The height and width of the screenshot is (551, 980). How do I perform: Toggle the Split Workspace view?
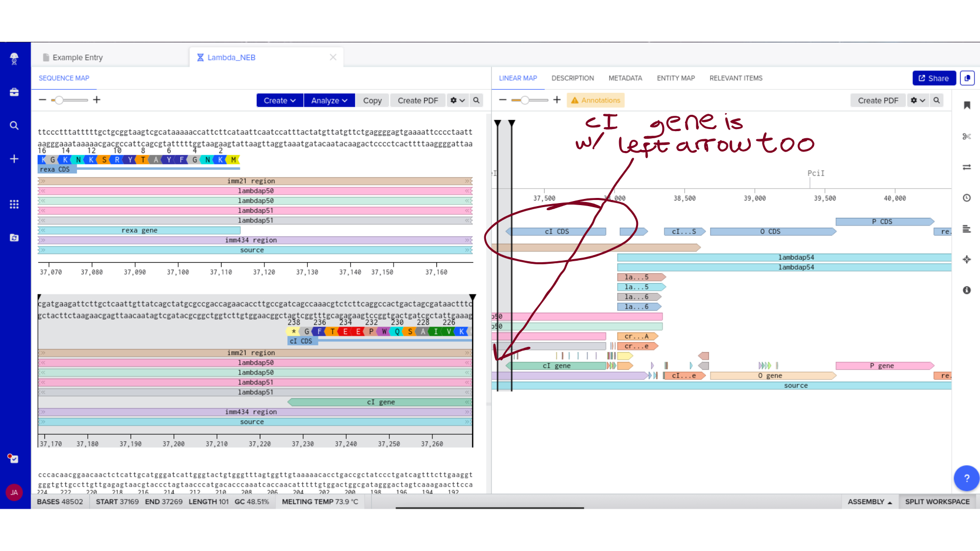[x=937, y=502]
